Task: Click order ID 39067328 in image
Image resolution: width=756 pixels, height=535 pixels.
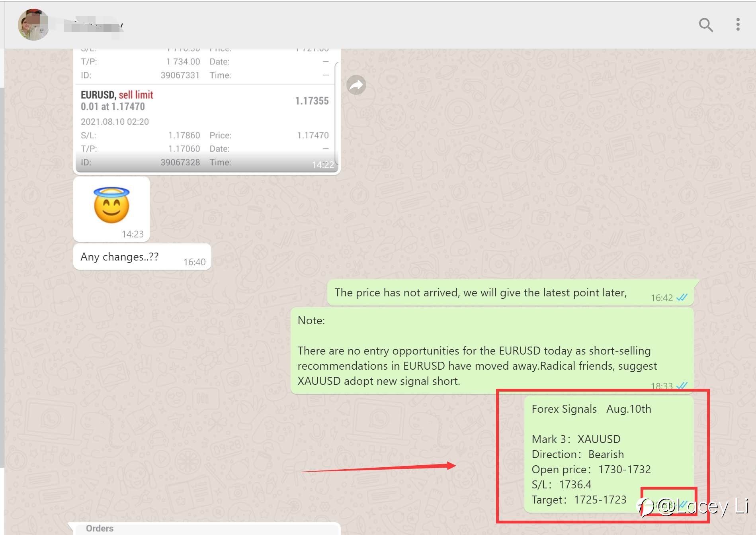Action: point(180,162)
